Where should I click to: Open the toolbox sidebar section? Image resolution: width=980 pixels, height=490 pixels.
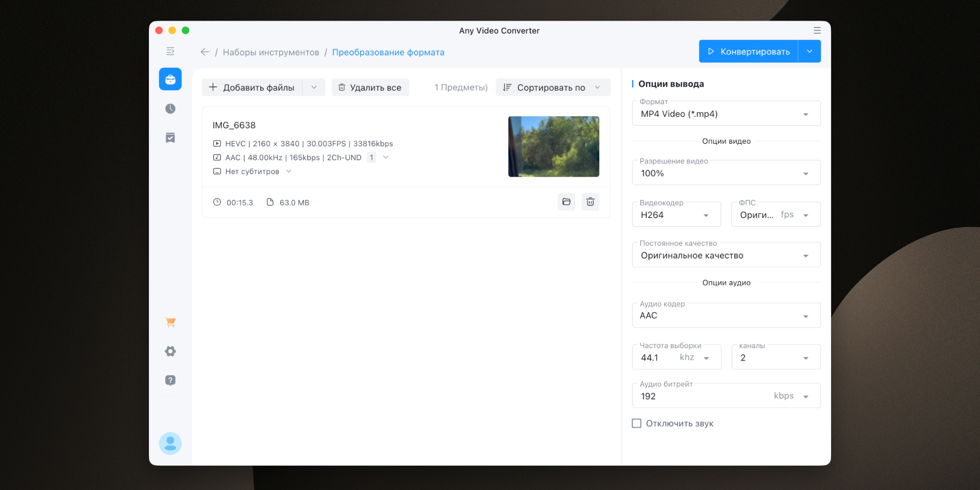click(x=170, y=79)
